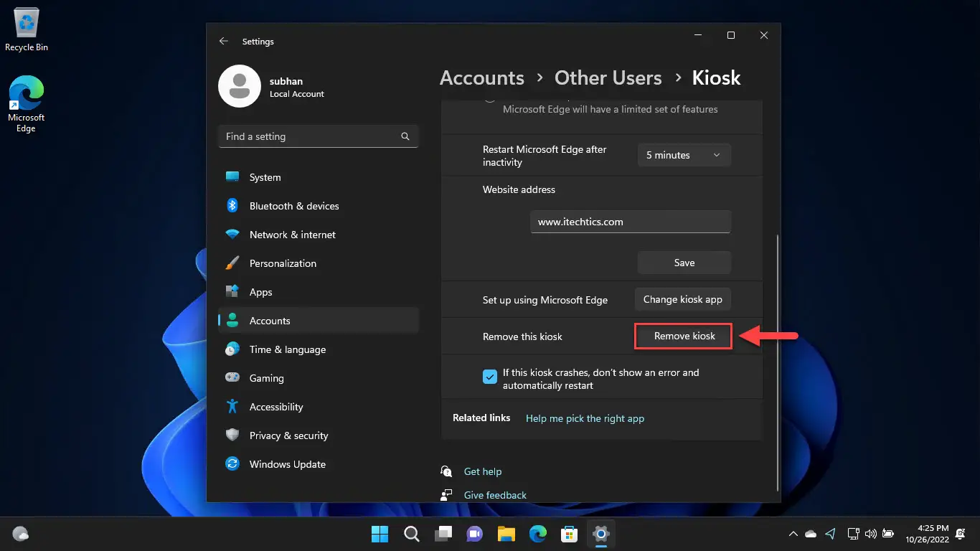Click the Save button
Image resolution: width=980 pixels, height=551 pixels.
tap(684, 263)
